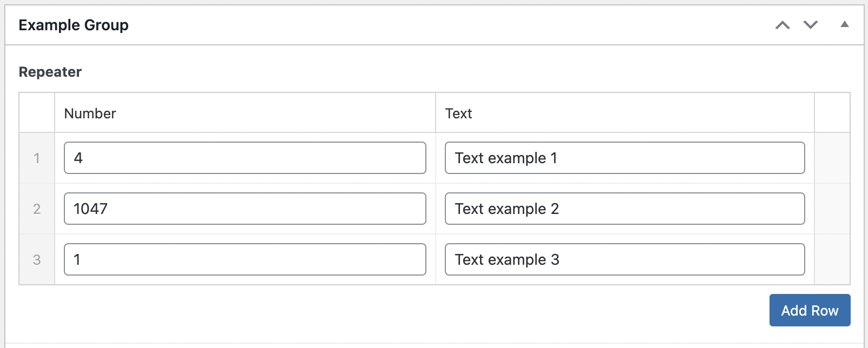
Task: Move Example Group panel down
Action: 811,25
